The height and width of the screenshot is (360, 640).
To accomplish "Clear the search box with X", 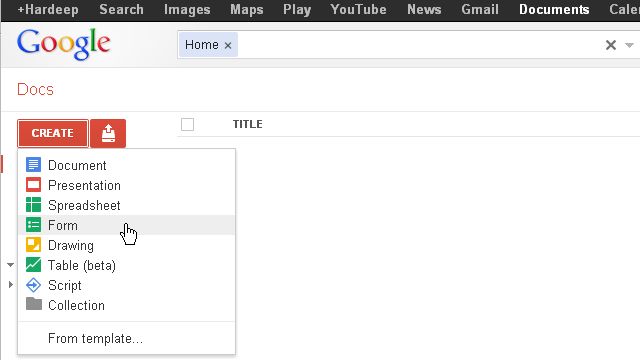I will point(611,45).
